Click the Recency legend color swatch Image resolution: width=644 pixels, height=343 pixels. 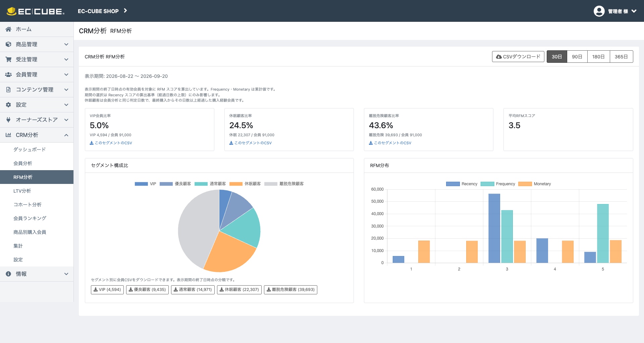pyautogui.click(x=453, y=184)
